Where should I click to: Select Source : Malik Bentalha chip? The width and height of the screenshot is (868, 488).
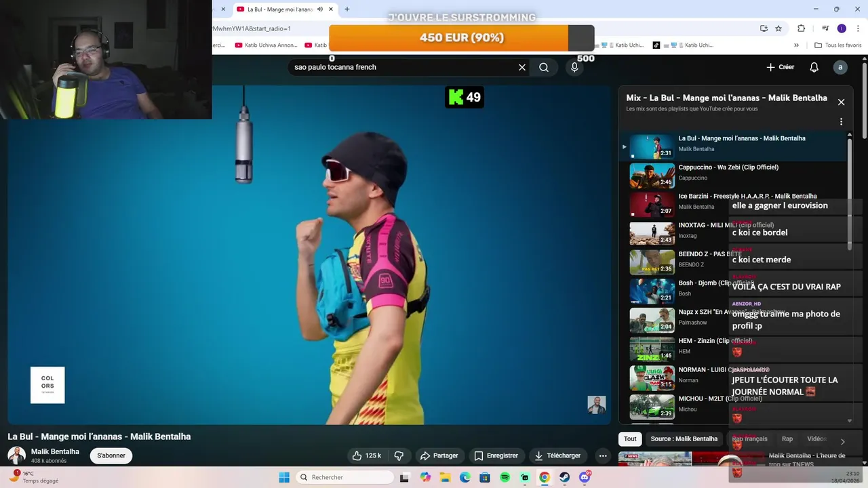684,439
